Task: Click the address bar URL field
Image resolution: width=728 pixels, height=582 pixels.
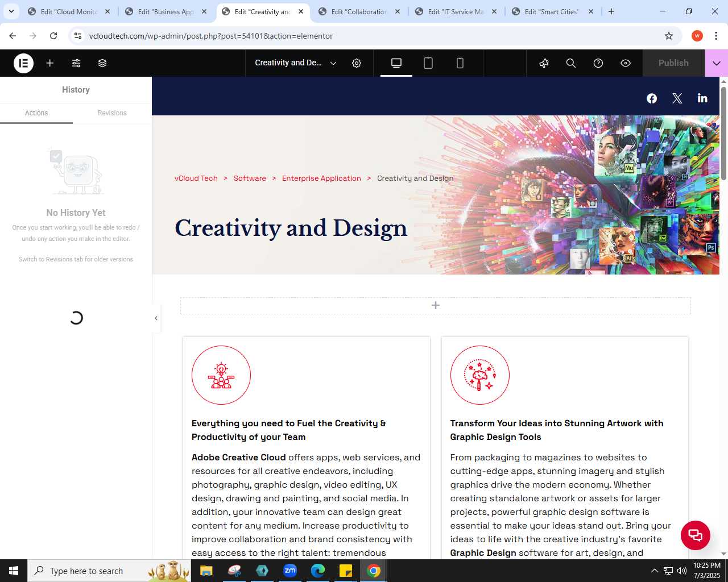Action: tap(364, 36)
